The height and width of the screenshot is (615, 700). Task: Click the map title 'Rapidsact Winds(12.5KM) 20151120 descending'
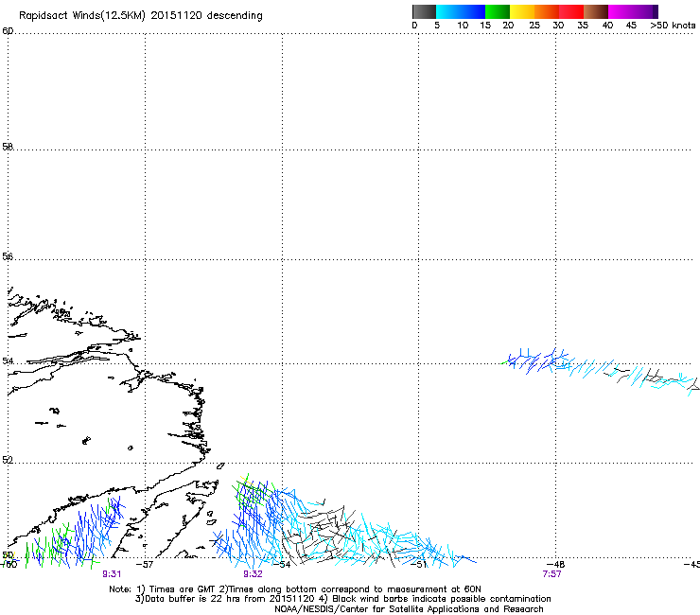pos(141,16)
